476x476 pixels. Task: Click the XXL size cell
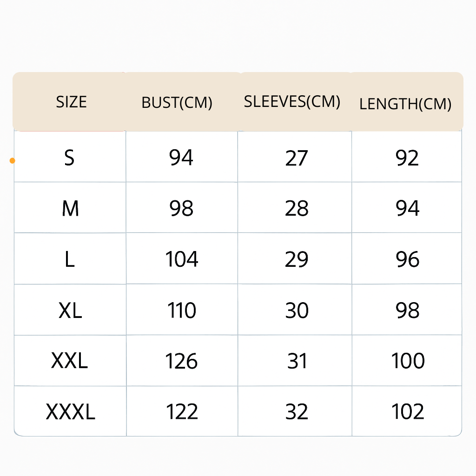pyautogui.click(x=70, y=361)
